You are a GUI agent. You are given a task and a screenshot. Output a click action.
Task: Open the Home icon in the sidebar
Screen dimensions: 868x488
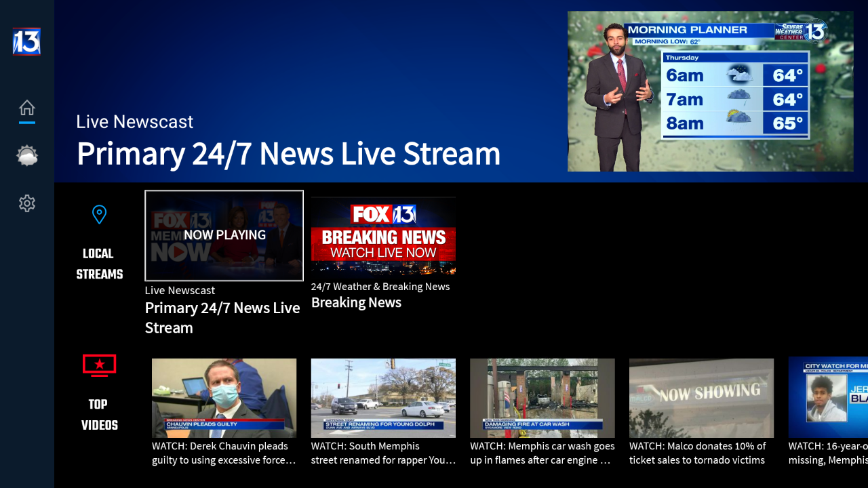(27, 108)
